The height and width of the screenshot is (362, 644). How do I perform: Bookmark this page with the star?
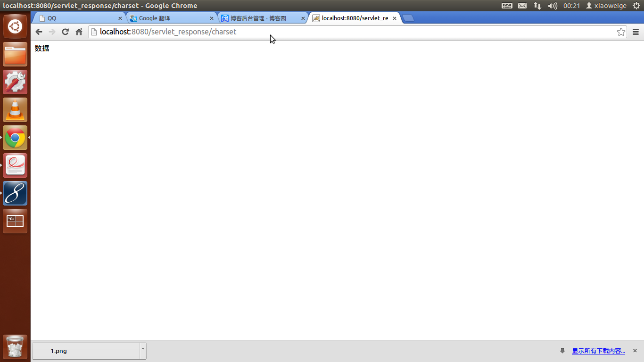pos(621,32)
